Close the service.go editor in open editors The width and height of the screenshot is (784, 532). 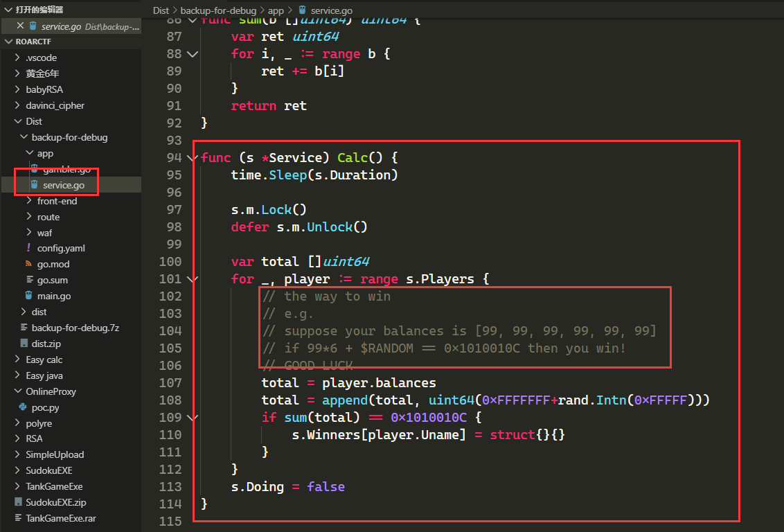coord(20,26)
